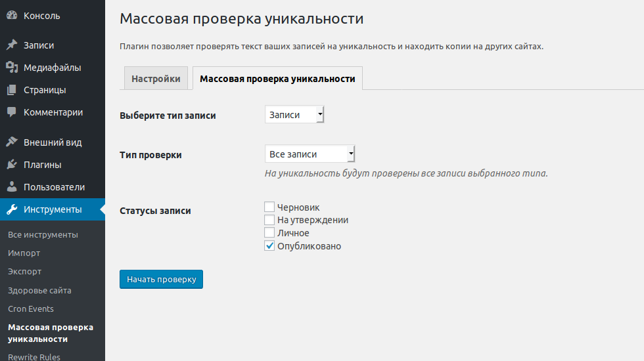
Task: Switch to the Настройки tab
Action: pyautogui.click(x=156, y=78)
